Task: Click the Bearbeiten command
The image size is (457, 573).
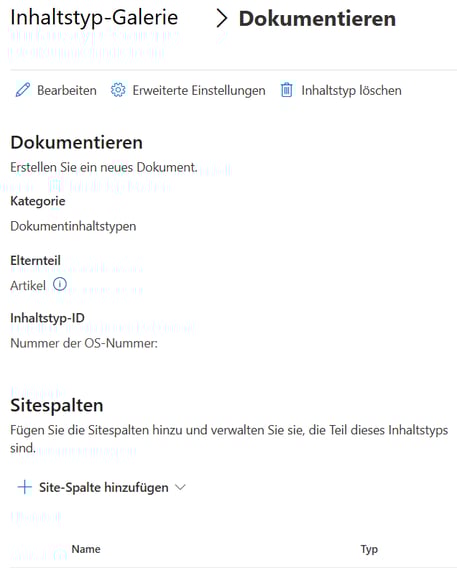Action: point(67,90)
